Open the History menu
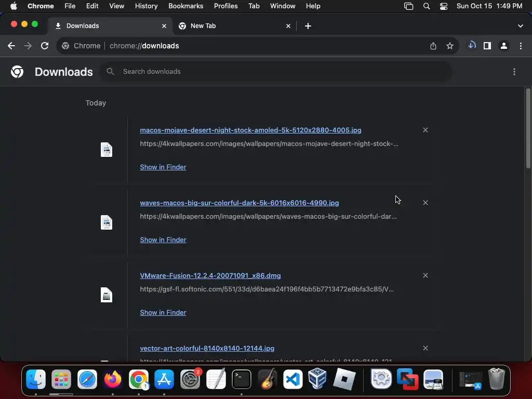The image size is (532, 399). [146, 6]
